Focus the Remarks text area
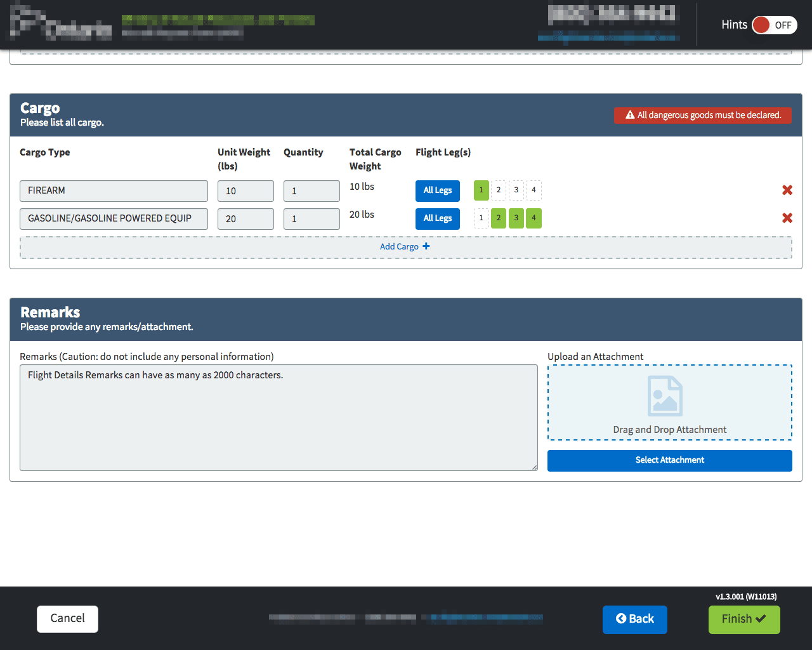This screenshot has width=812, height=650. point(278,418)
